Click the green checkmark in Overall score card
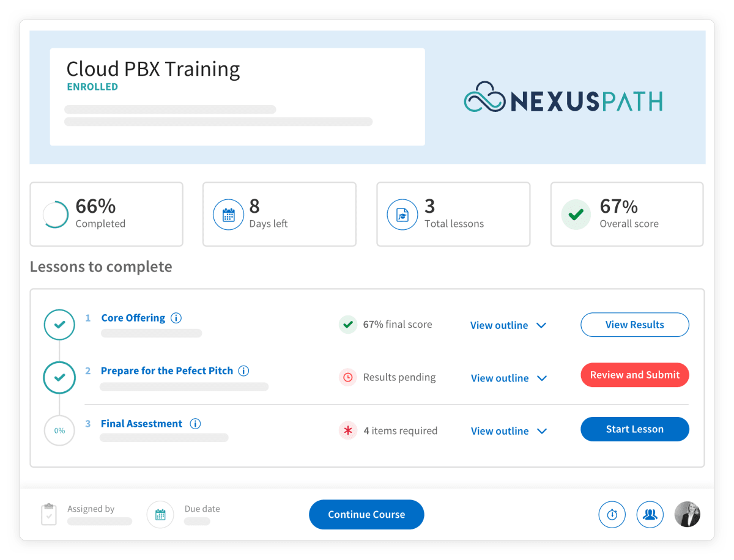The width and height of the screenshot is (734, 560). [576, 215]
